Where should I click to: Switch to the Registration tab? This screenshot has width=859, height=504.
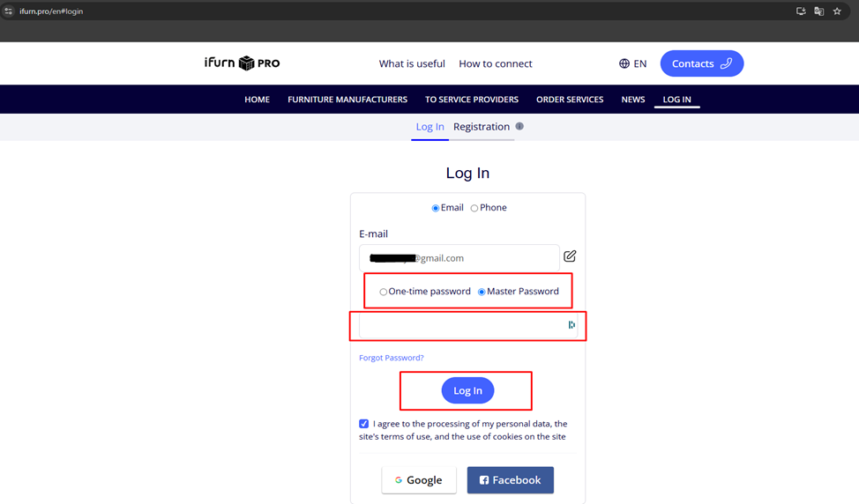(481, 127)
